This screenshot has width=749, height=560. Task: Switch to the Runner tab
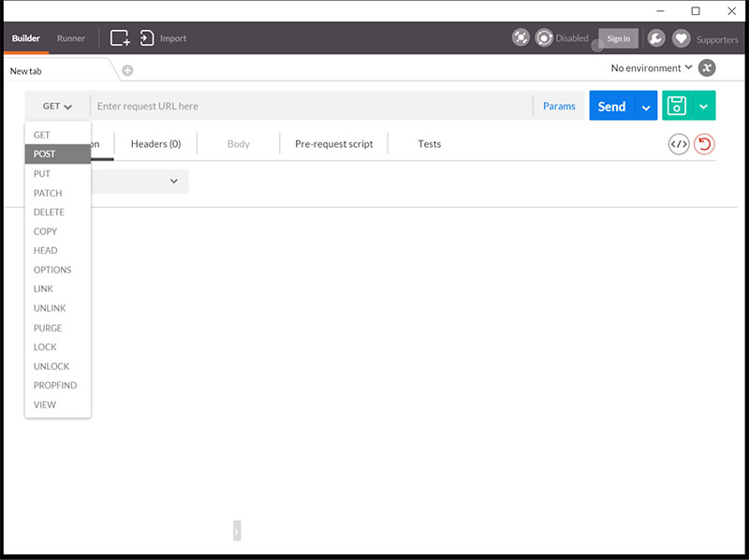point(71,38)
